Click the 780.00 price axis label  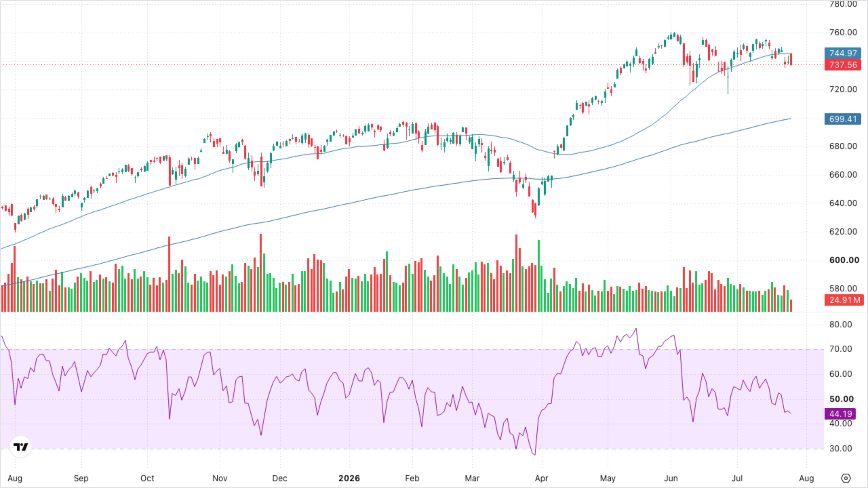tap(843, 4)
